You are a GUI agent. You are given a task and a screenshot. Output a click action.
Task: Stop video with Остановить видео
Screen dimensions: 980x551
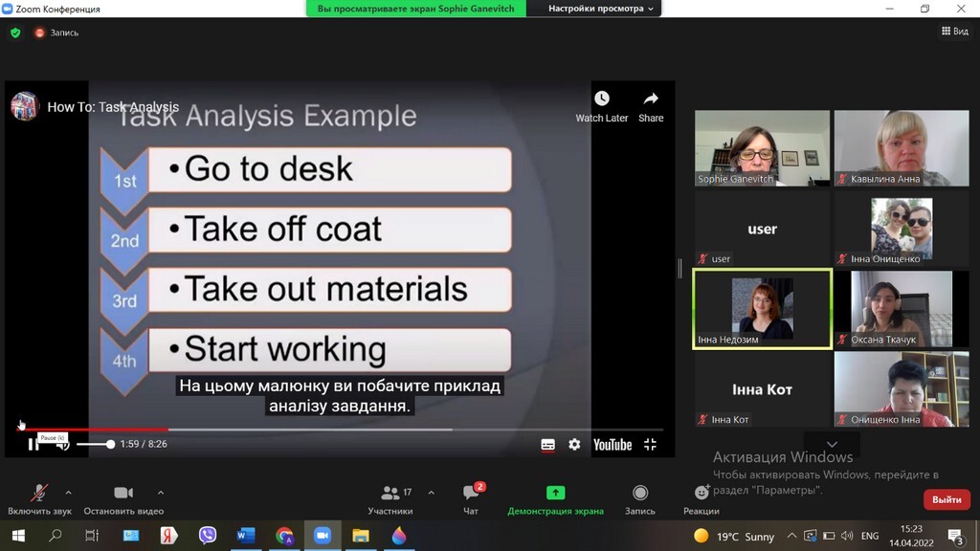tap(123, 499)
